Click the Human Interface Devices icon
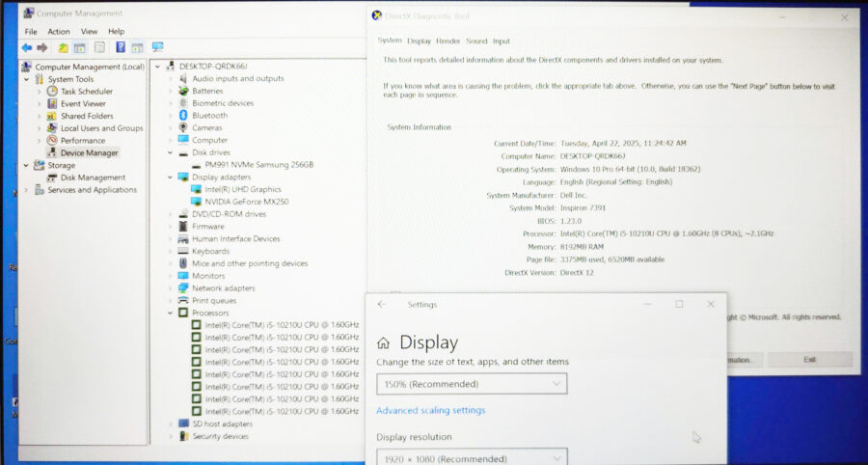The width and height of the screenshot is (868, 465). pos(183,239)
